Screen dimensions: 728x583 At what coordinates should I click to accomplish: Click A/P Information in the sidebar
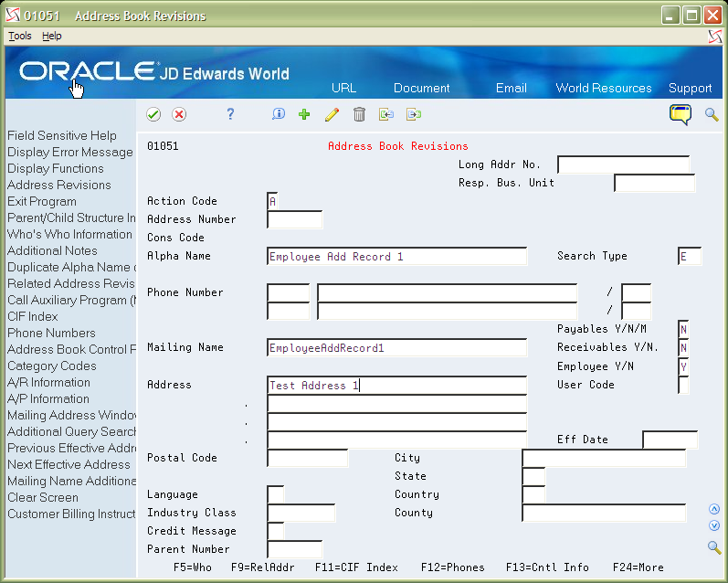[x=48, y=399]
